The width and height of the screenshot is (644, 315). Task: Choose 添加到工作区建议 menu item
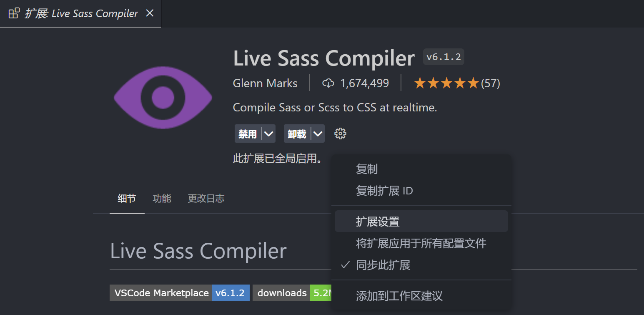pos(399,296)
